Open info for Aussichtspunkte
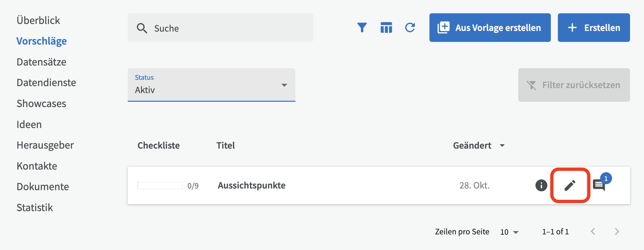This screenshot has width=644, height=250. 541,186
